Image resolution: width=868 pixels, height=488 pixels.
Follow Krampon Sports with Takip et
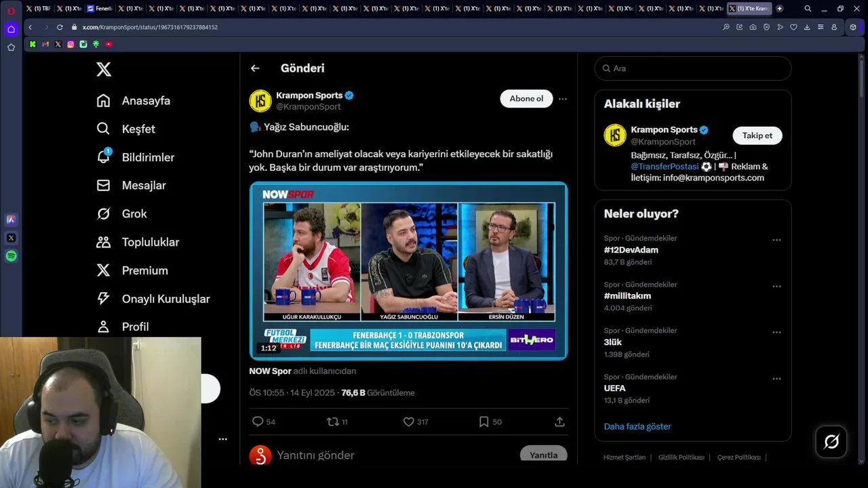click(x=757, y=136)
